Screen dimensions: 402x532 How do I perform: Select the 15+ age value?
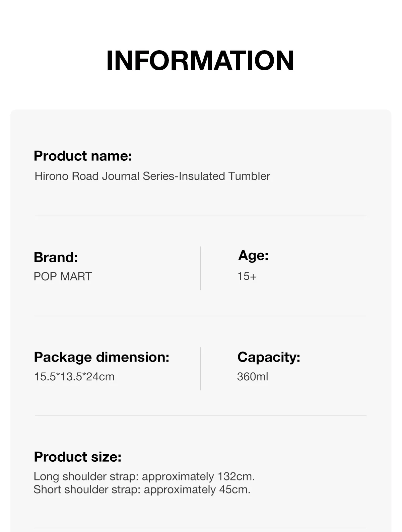[247, 277]
